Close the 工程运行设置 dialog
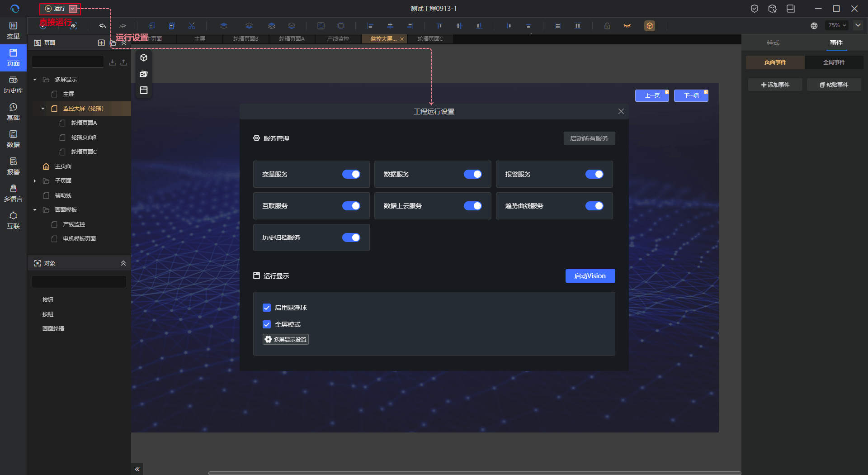This screenshot has width=868, height=475. pyautogui.click(x=621, y=111)
